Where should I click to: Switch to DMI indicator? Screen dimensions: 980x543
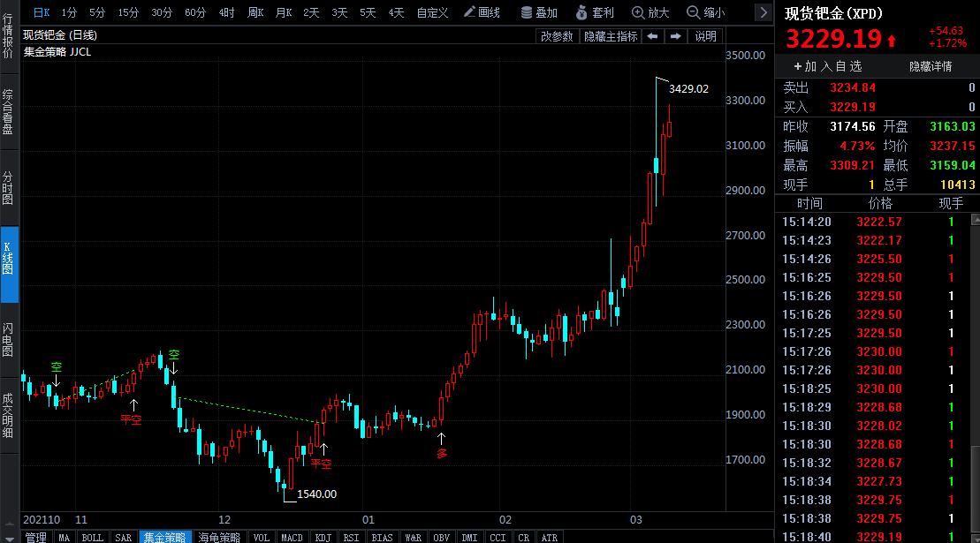469,538
